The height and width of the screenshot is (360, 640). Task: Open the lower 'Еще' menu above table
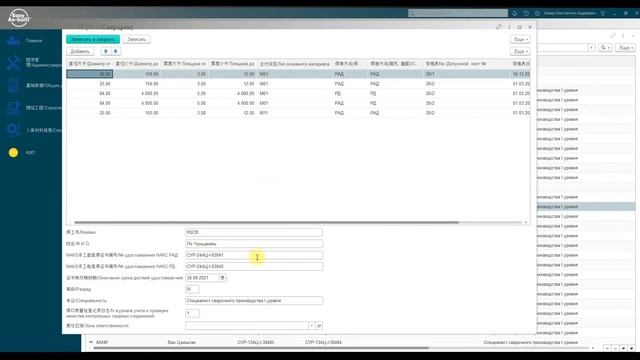tap(520, 51)
